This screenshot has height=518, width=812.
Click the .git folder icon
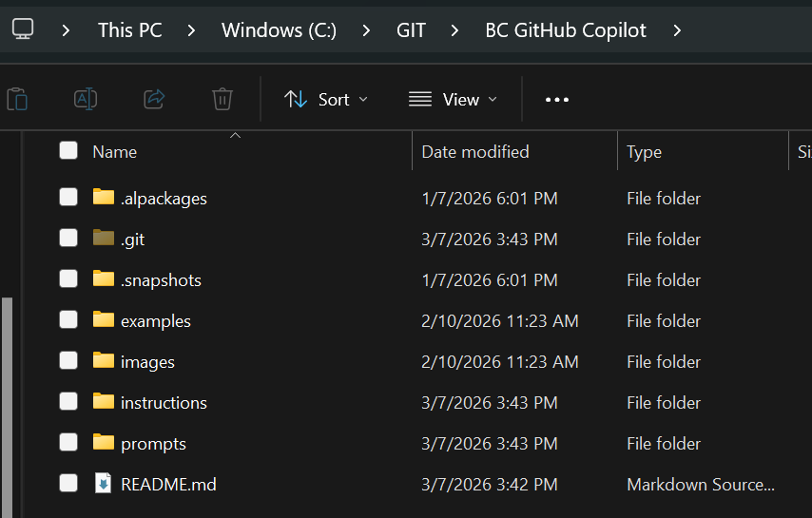[x=104, y=239]
